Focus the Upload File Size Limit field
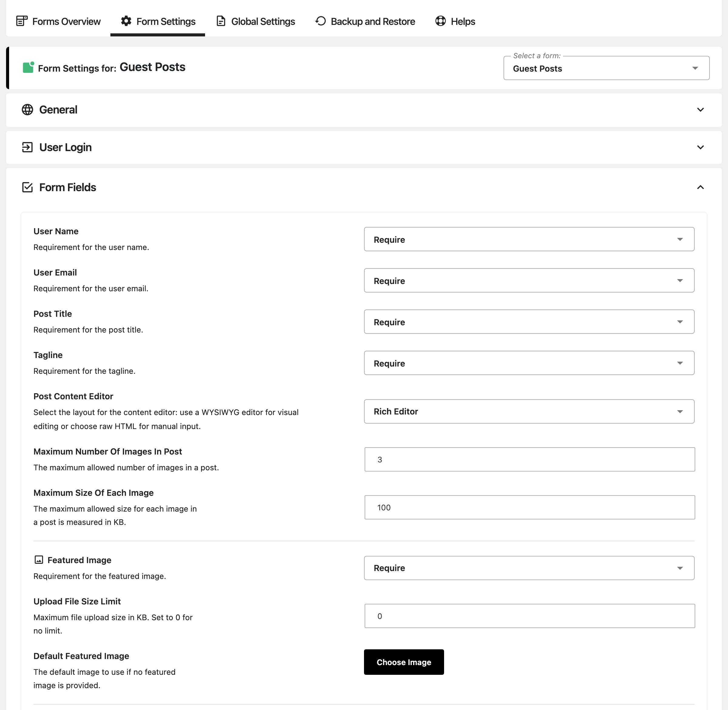 click(x=529, y=616)
